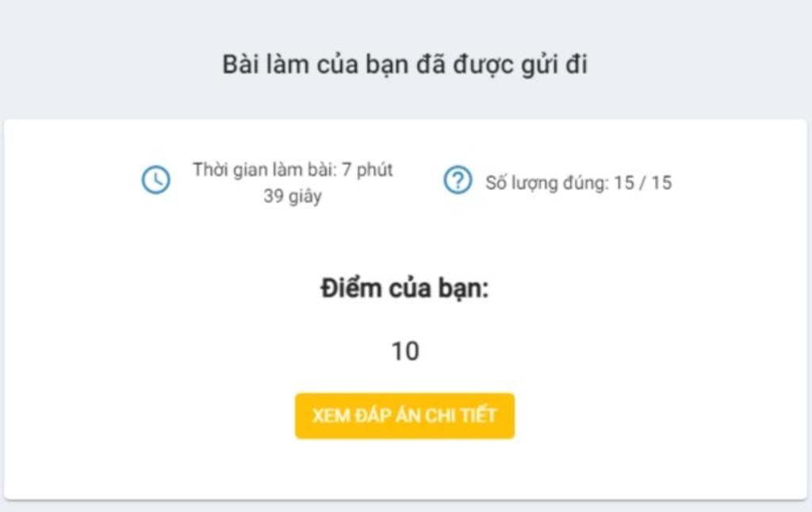
Task: Click the bold "Điểm của bạn:" label
Action: 404,288
